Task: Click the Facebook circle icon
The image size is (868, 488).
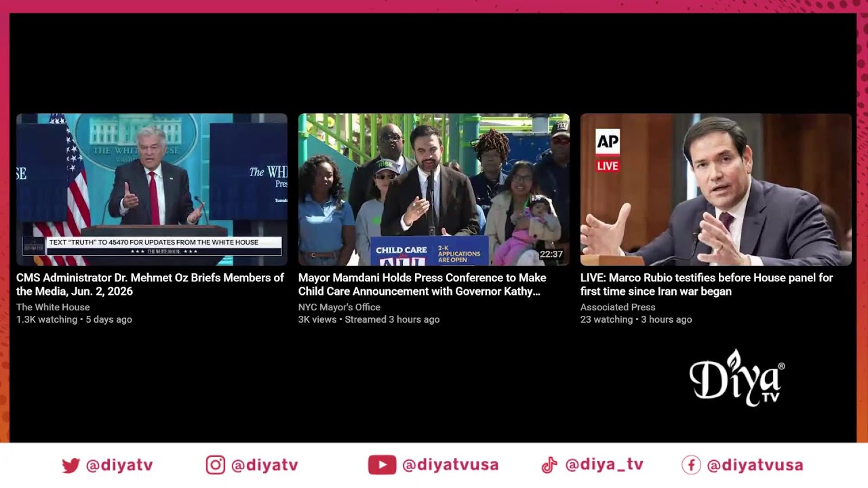Action: pos(691,465)
